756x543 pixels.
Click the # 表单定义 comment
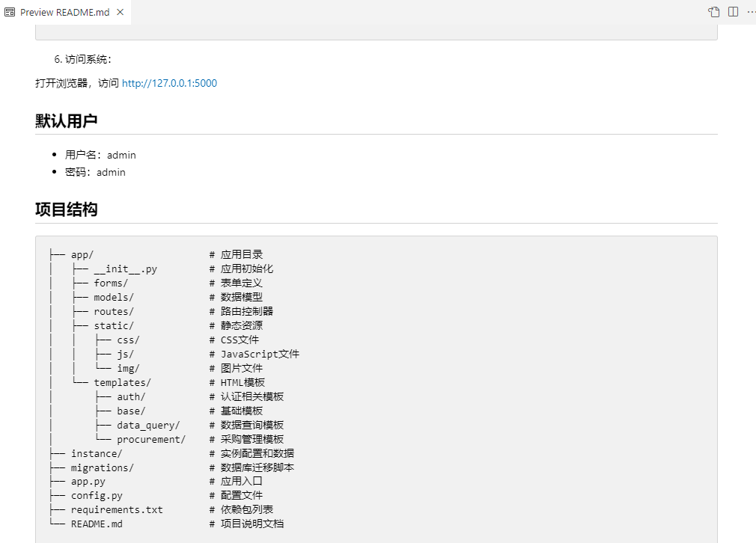(237, 283)
